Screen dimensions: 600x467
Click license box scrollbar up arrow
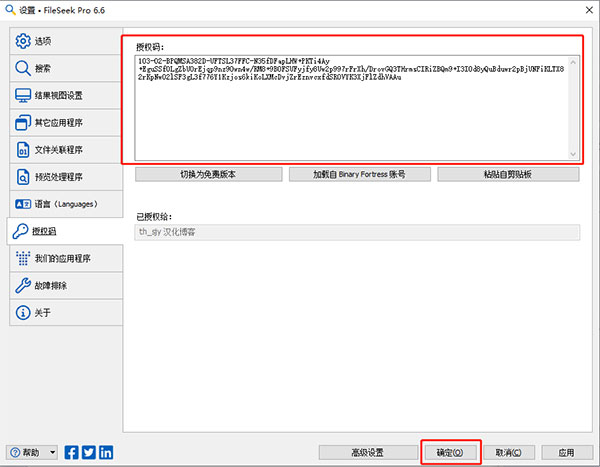tap(573, 62)
